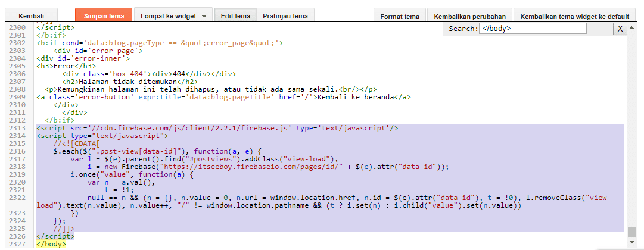Save theme with Simpan tema button
Screen dimensions: 644x250
104,17
